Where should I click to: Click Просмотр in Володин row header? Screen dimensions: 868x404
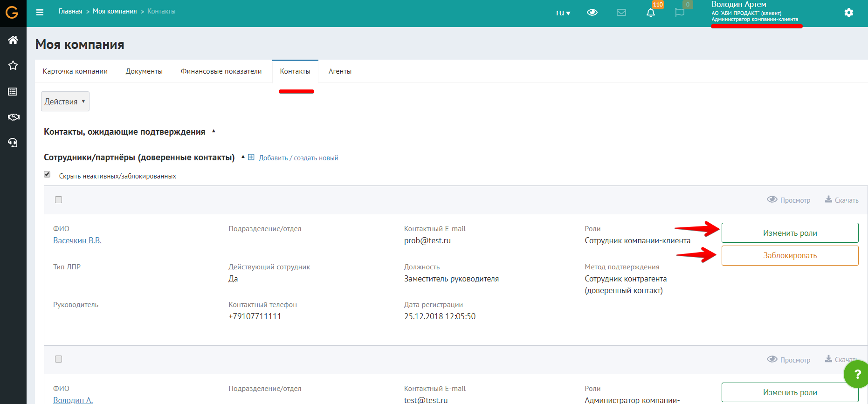tap(789, 359)
